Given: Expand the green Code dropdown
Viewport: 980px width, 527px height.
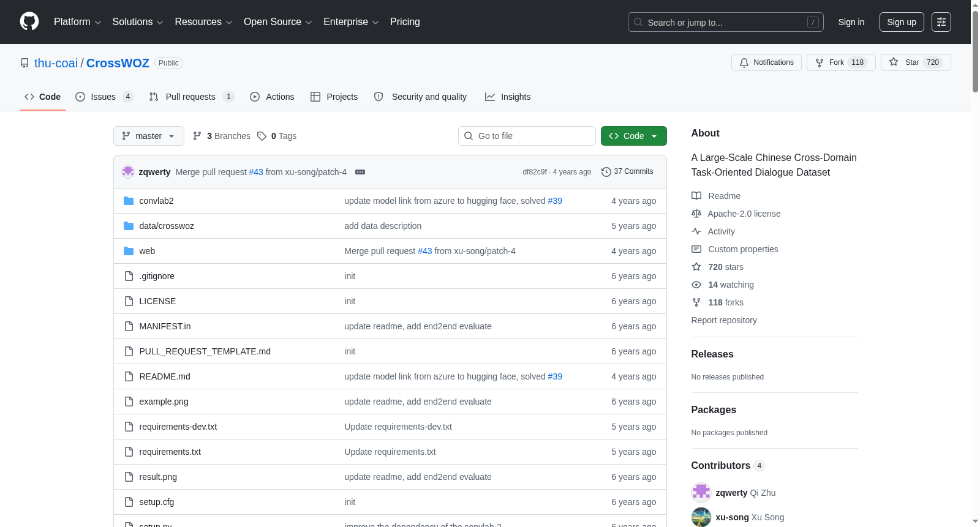Looking at the screenshot, I should (634, 136).
